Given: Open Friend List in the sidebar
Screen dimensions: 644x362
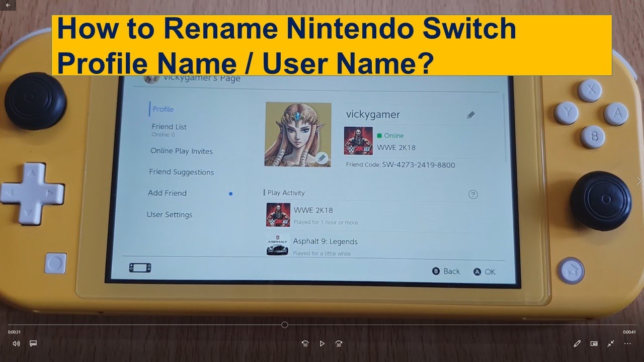Looking at the screenshot, I should pyautogui.click(x=169, y=127).
